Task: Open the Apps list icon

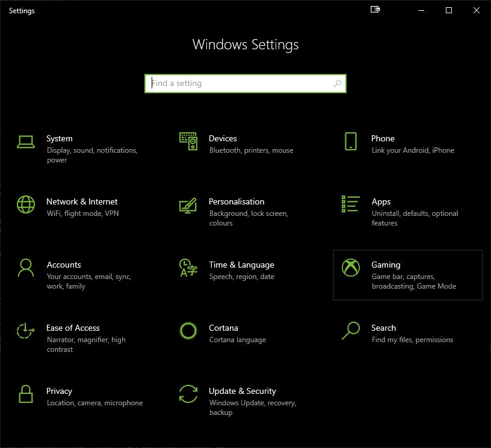Action: tap(350, 204)
